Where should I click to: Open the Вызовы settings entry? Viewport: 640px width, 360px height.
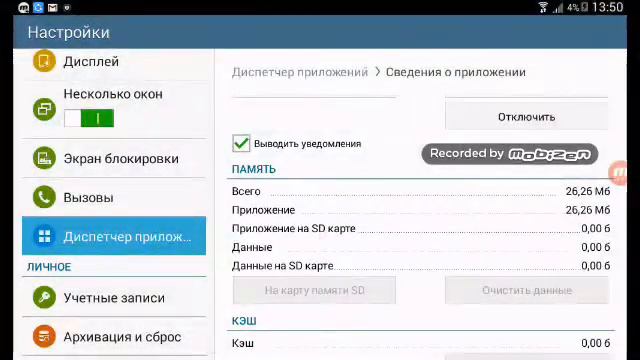point(114,198)
